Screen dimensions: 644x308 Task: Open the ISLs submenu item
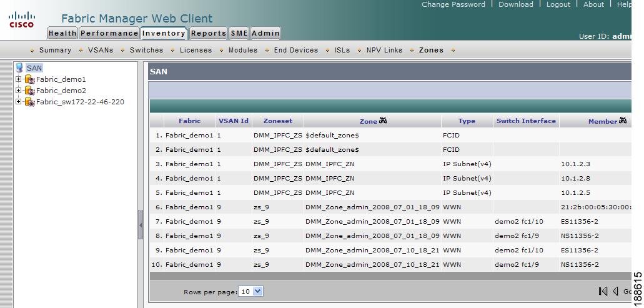point(342,50)
